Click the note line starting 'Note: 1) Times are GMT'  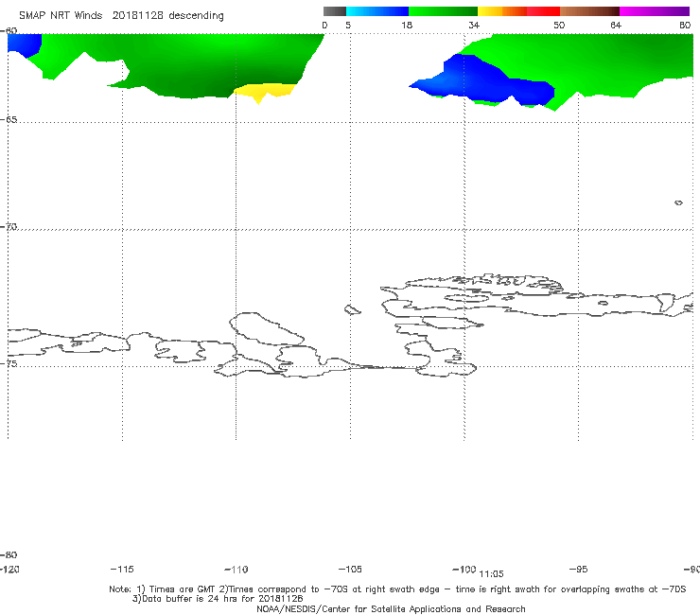tap(397, 589)
